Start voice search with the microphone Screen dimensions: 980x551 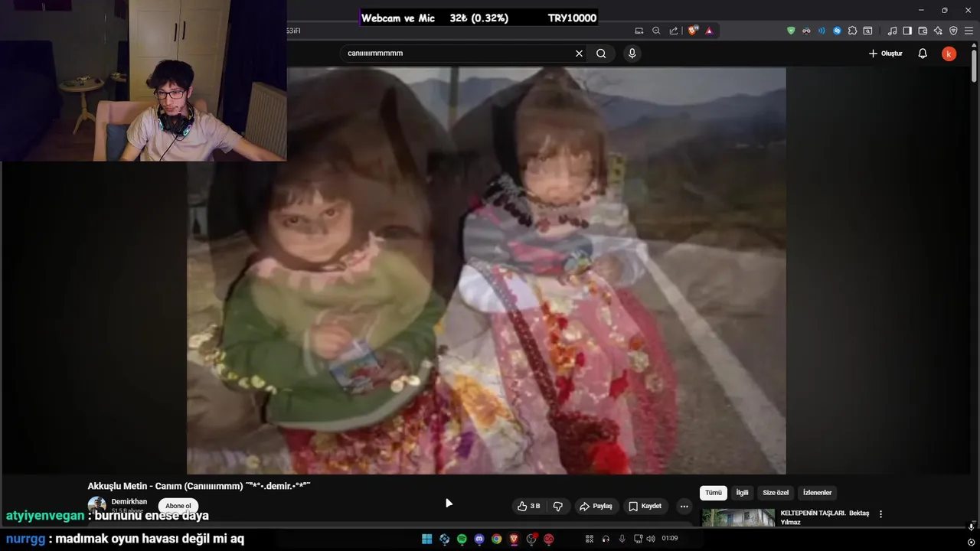(632, 54)
